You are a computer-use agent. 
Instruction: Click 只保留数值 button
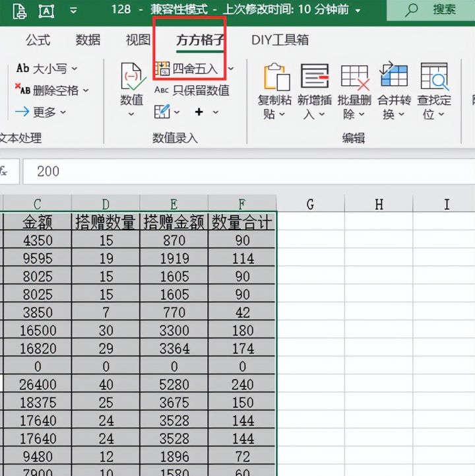tap(192, 90)
